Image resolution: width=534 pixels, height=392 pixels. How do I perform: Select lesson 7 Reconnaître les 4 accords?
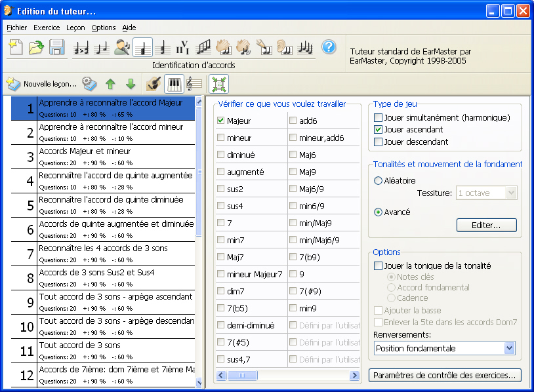[103, 254]
